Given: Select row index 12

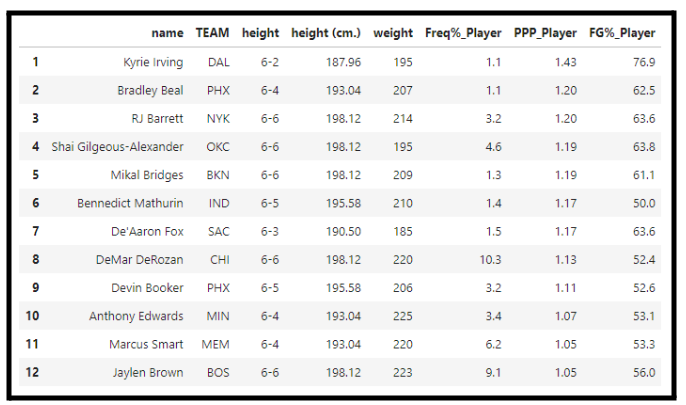Looking at the screenshot, I should click(x=32, y=372).
